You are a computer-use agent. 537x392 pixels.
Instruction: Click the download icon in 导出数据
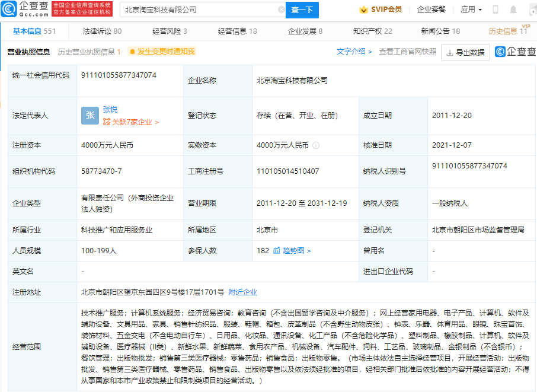coord(450,52)
